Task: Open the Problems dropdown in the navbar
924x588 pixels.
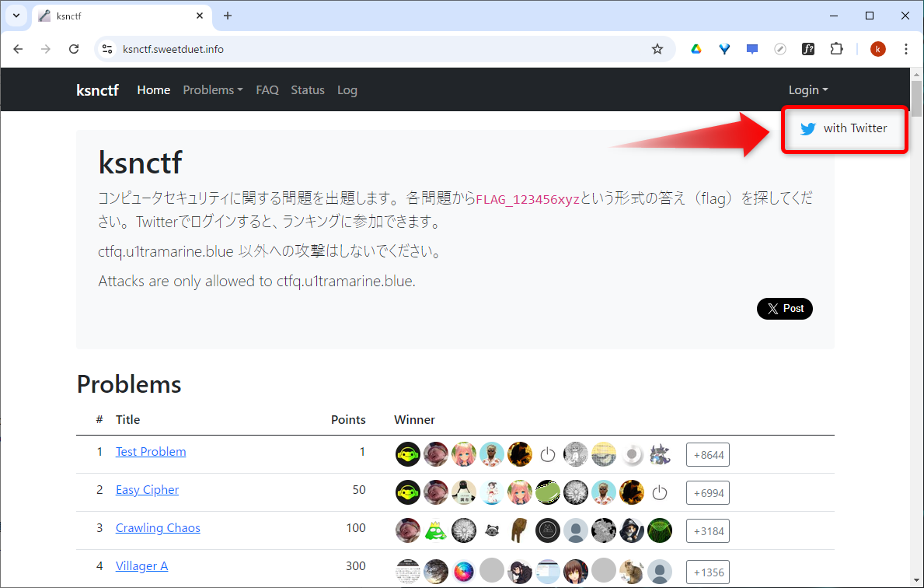Action: [212, 89]
